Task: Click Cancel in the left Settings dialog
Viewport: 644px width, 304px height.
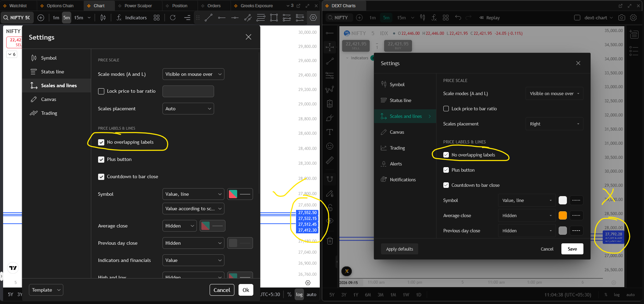Action: [x=222, y=290]
